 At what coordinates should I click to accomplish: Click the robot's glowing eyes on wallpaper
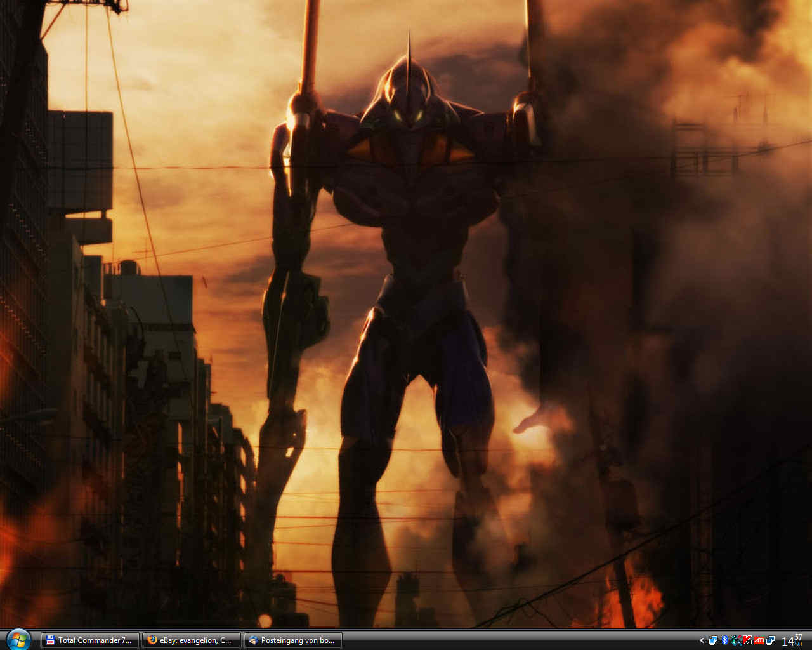407,116
